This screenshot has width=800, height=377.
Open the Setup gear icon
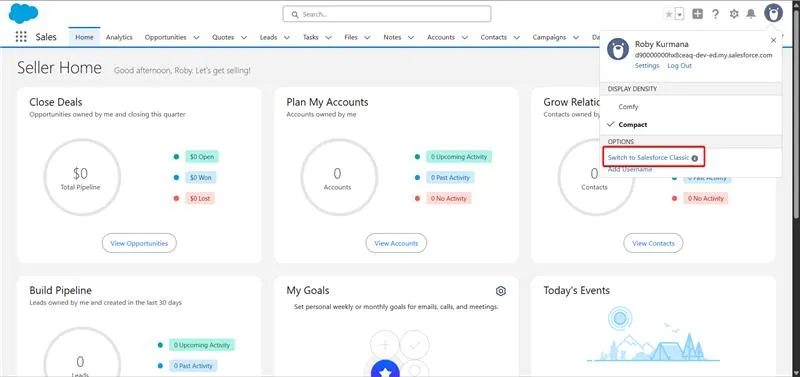click(x=734, y=14)
